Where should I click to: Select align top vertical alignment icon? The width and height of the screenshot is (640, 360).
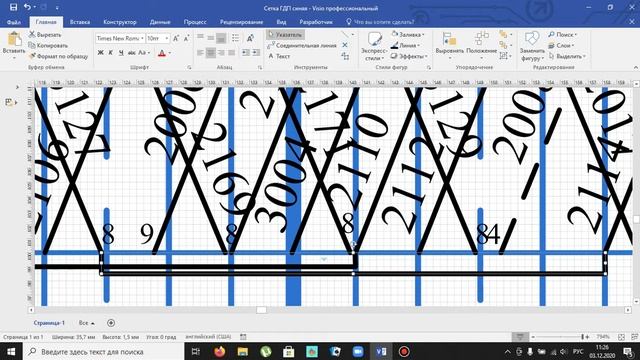coord(200,37)
